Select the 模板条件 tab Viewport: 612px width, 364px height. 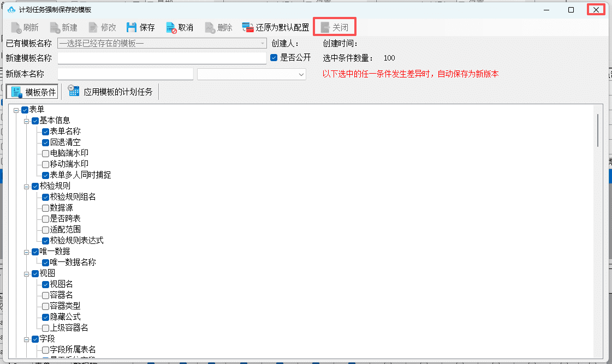[x=33, y=92]
